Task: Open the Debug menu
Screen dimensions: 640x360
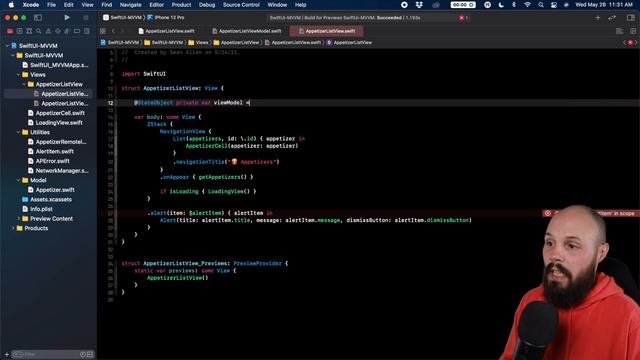Action: click(207, 5)
